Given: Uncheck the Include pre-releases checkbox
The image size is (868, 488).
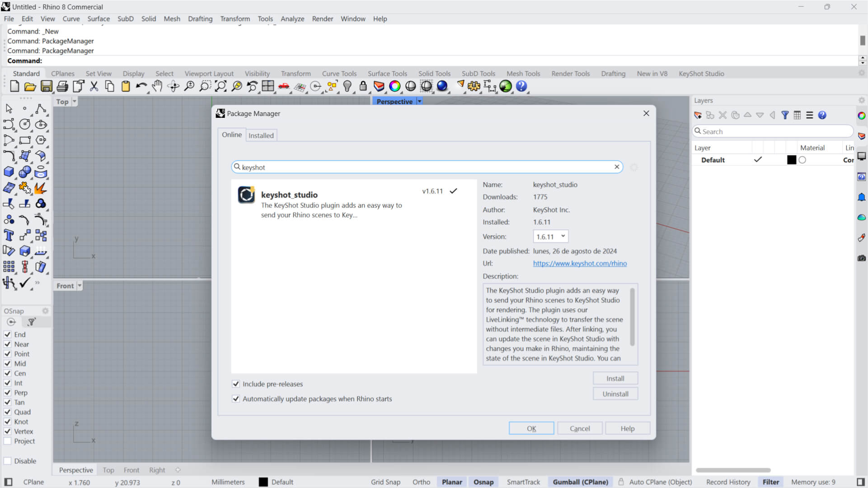Looking at the screenshot, I should [236, 384].
